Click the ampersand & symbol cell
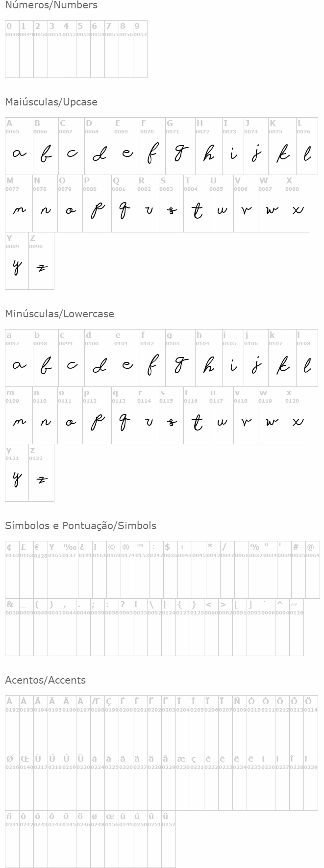 tap(12, 627)
